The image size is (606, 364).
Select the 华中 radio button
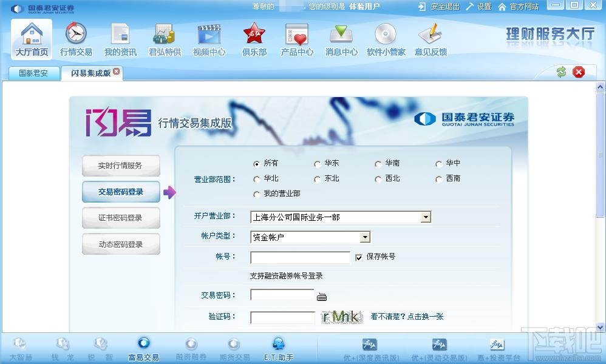(438, 164)
